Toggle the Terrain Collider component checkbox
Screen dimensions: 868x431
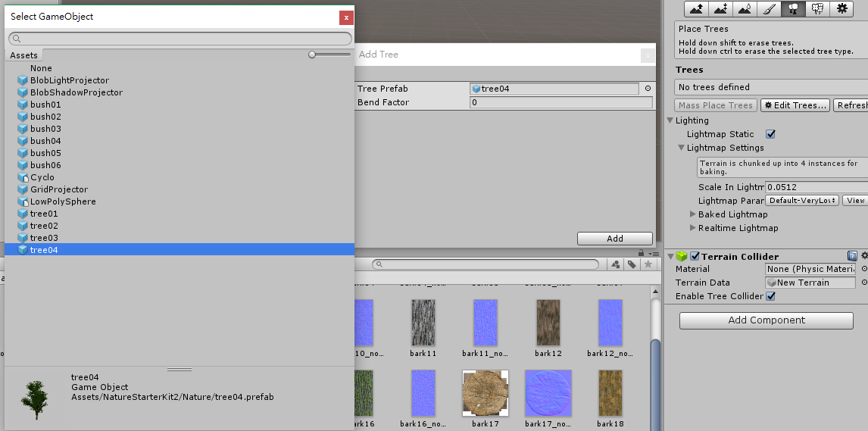click(695, 257)
